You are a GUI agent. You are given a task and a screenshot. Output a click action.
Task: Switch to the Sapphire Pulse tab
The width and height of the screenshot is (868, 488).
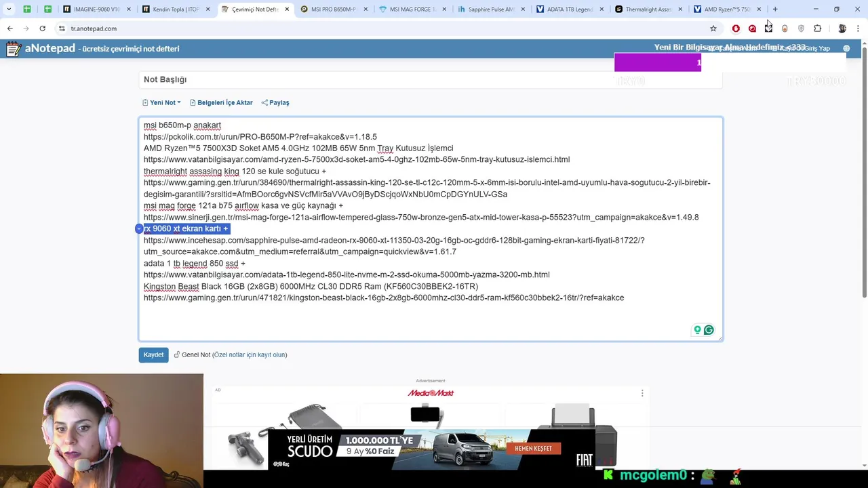[490, 9]
